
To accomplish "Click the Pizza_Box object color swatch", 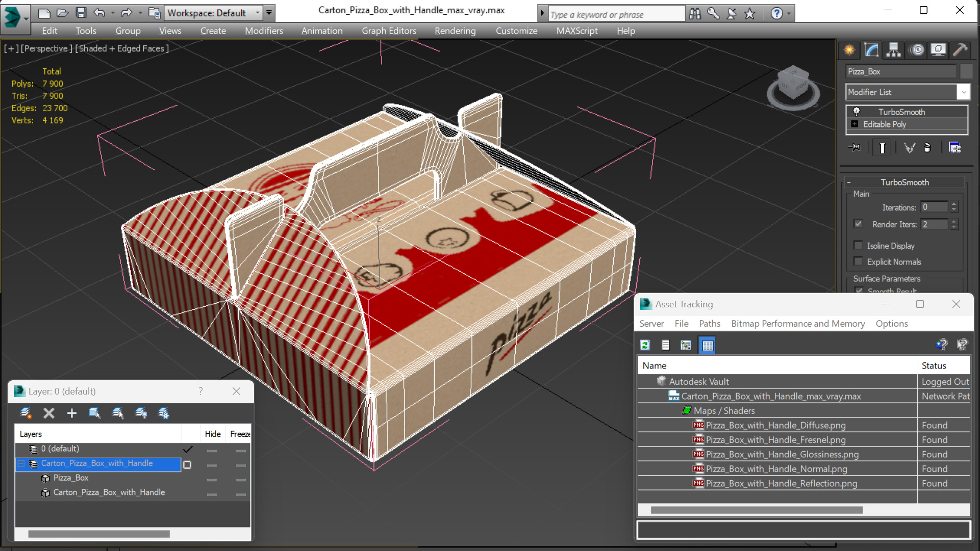I will coord(965,71).
